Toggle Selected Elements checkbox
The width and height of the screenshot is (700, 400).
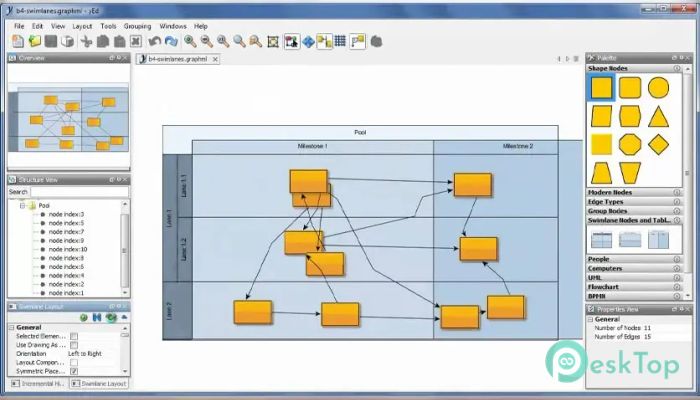74,336
